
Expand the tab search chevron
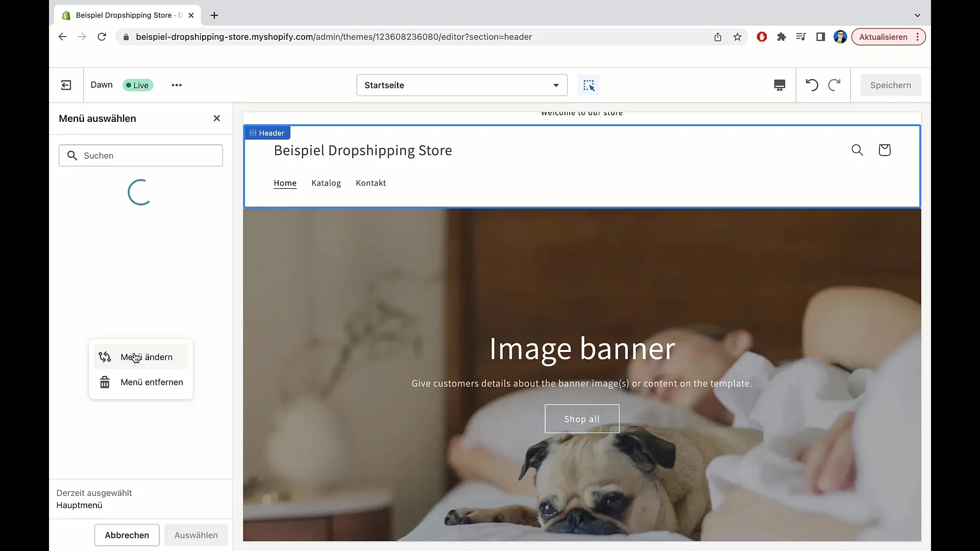pos(917,15)
